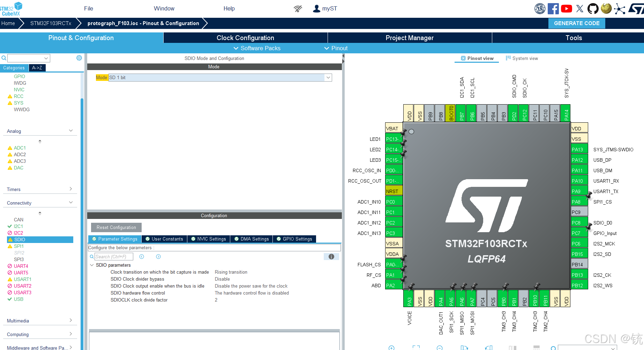Click the search magnifier in left panel
Image resolution: width=644 pixels, height=350 pixels.
click(4, 58)
